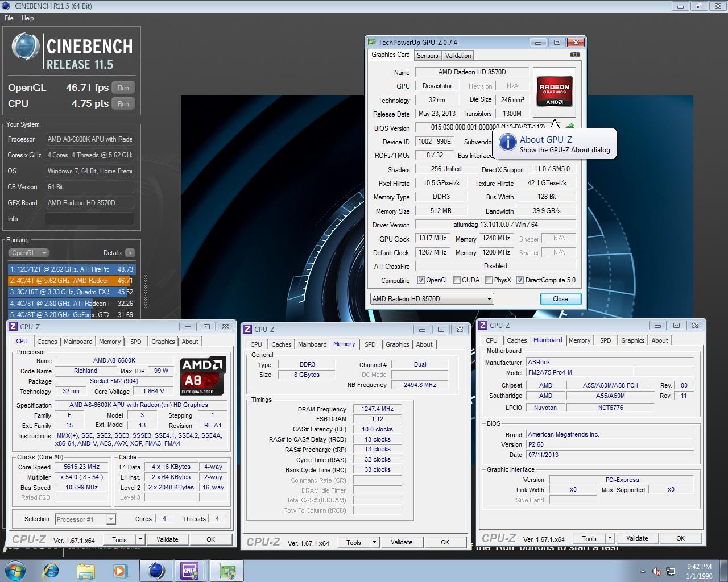Click the network tray icon

tap(671, 571)
